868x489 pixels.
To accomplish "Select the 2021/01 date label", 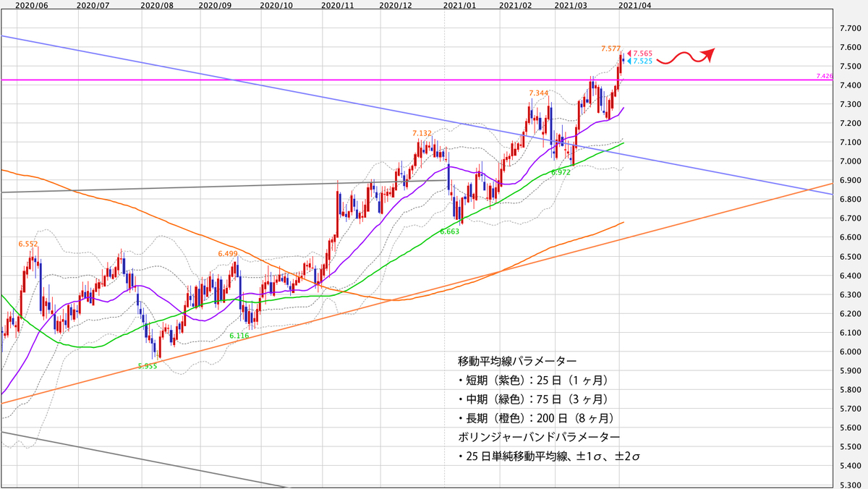I will (x=460, y=4).
